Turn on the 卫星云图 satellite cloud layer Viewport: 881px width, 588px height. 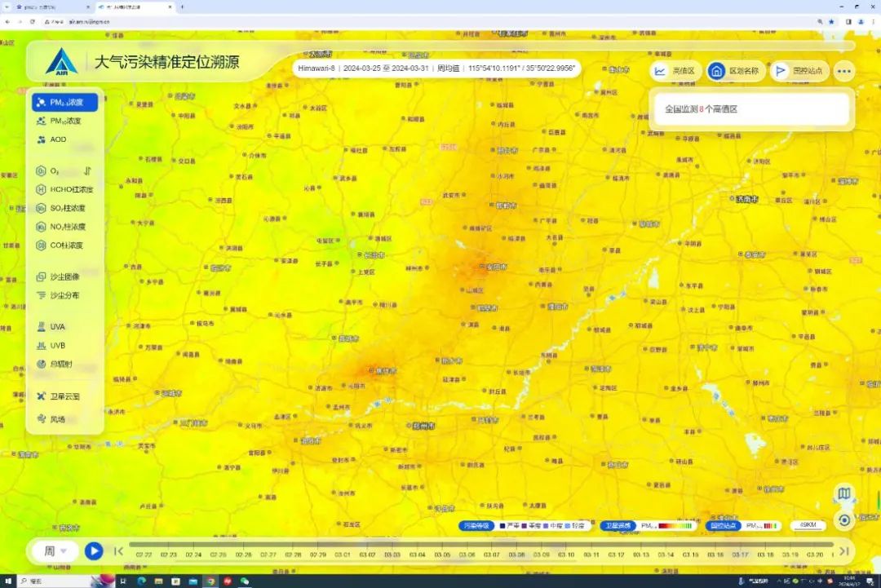[x=64, y=396]
